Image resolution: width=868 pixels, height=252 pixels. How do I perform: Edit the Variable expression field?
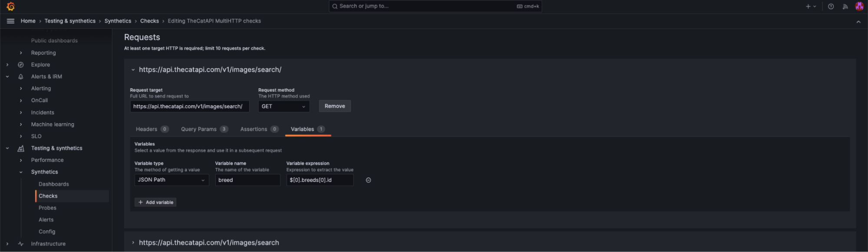[320, 180]
